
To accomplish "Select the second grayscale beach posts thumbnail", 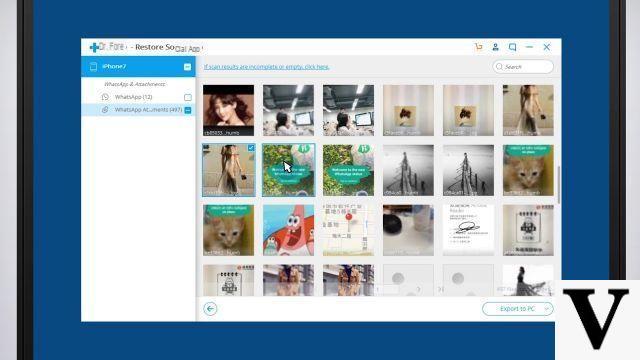I will pyautogui.click(x=468, y=170).
